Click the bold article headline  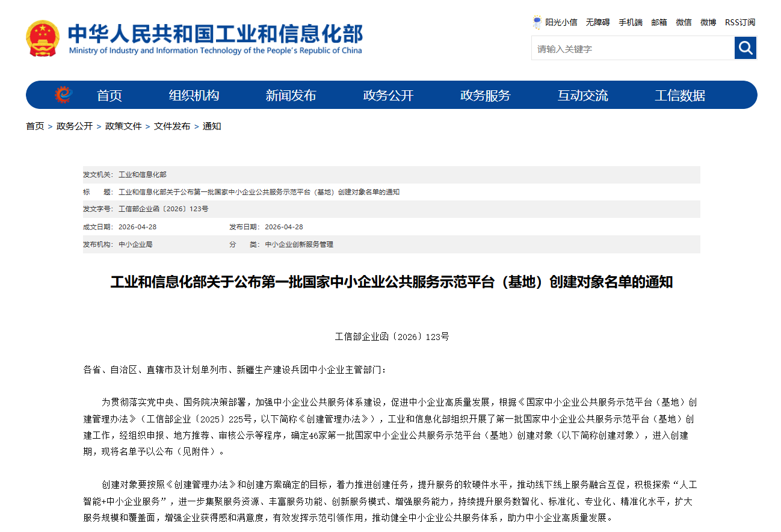391,282
